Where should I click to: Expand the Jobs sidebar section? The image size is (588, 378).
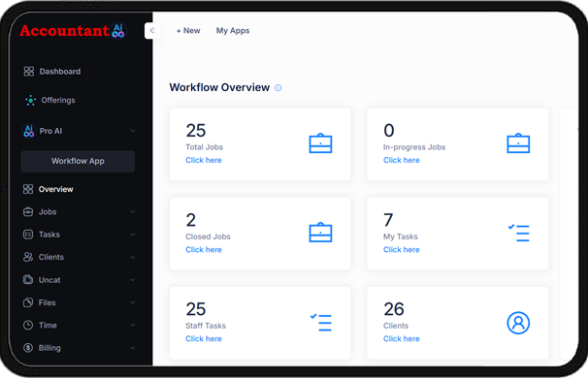79,211
